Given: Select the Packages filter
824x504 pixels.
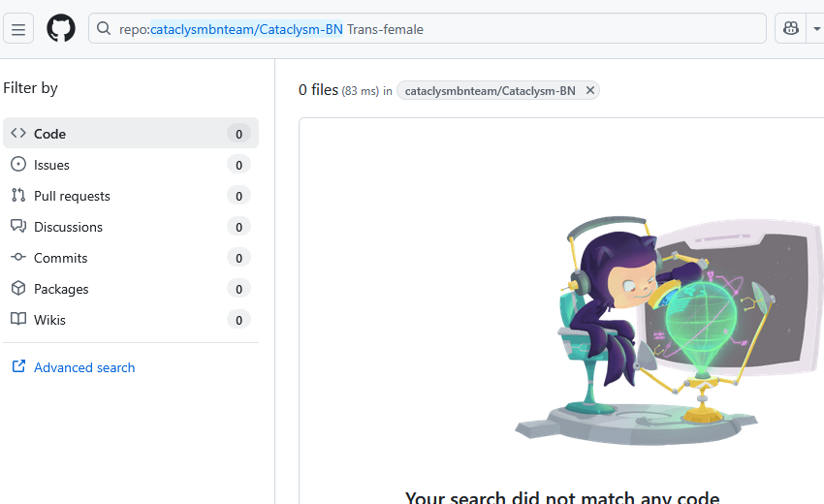Looking at the screenshot, I should (x=131, y=289).
